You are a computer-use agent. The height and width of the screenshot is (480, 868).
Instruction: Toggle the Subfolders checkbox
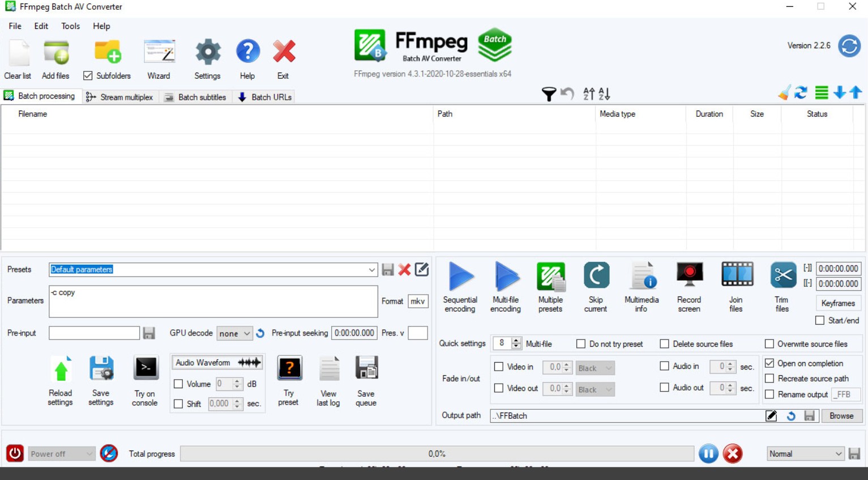point(88,75)
